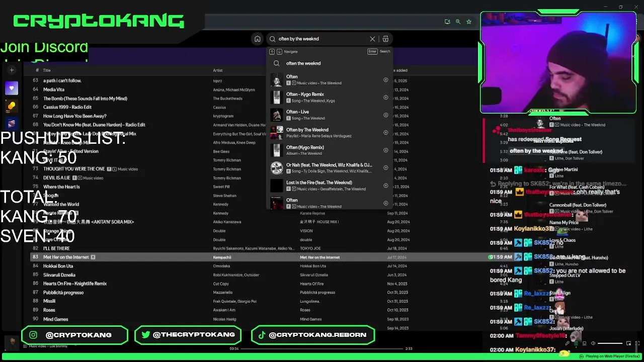Select track 'Sikvaruli Dznelia'
Viewport: 644px width, 362px height.
coord(59,275)
